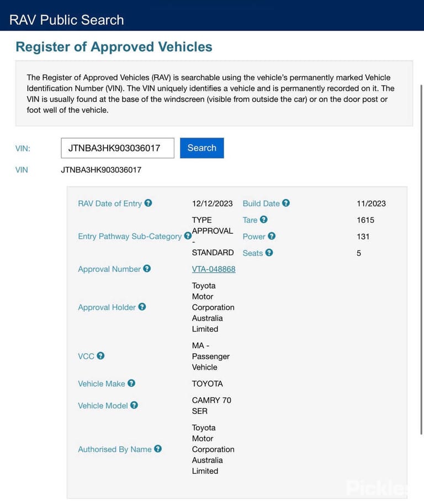The height and width of the screenshot is (504, 424).
Task: Click help icon beside RAV Date of Entry
Action: point(148,203)
